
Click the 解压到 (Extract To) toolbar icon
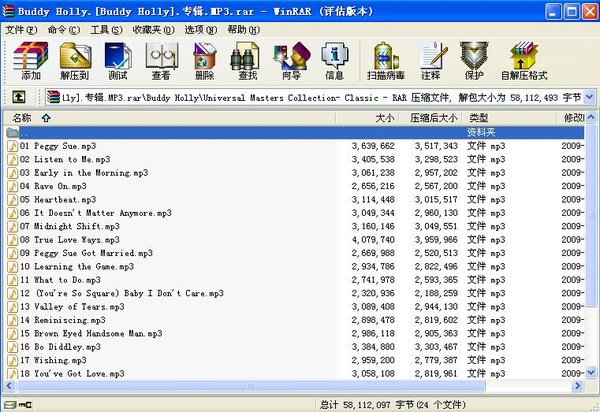coord(75,61)
